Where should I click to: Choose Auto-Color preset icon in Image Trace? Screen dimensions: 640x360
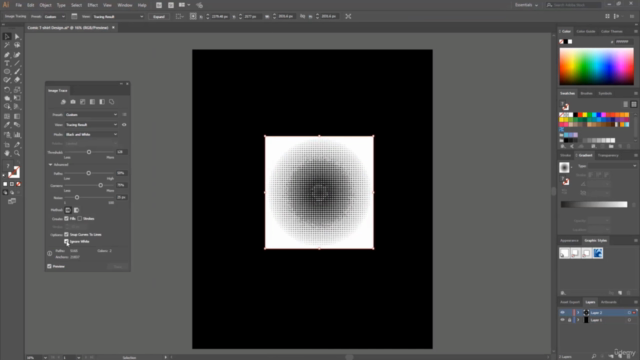(x=63, y=102)
